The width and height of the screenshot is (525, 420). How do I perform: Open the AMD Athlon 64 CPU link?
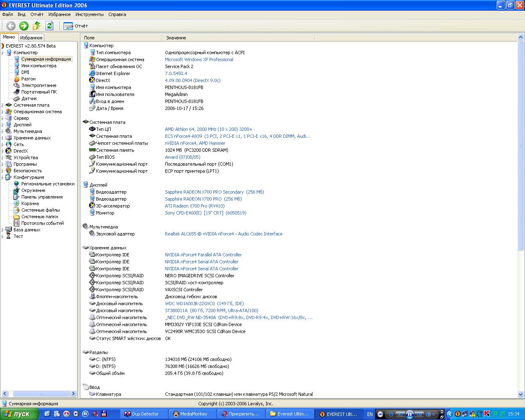[208, 129]
